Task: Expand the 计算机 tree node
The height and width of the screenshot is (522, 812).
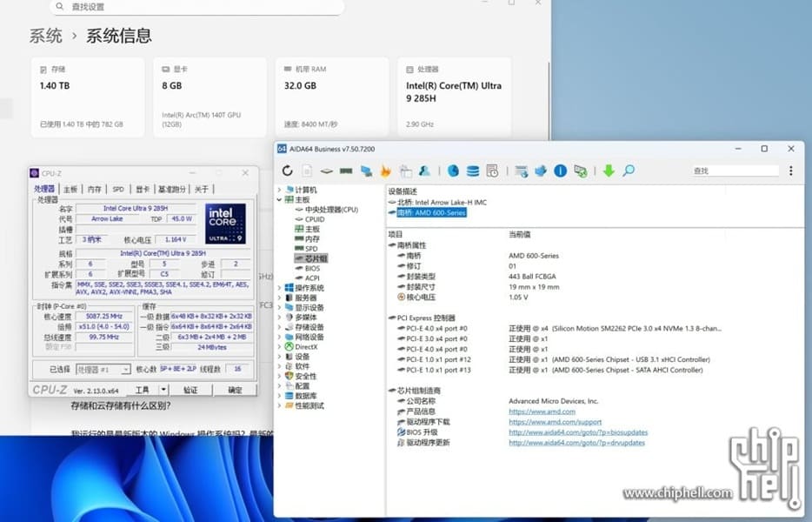Action: pos(279,191)
